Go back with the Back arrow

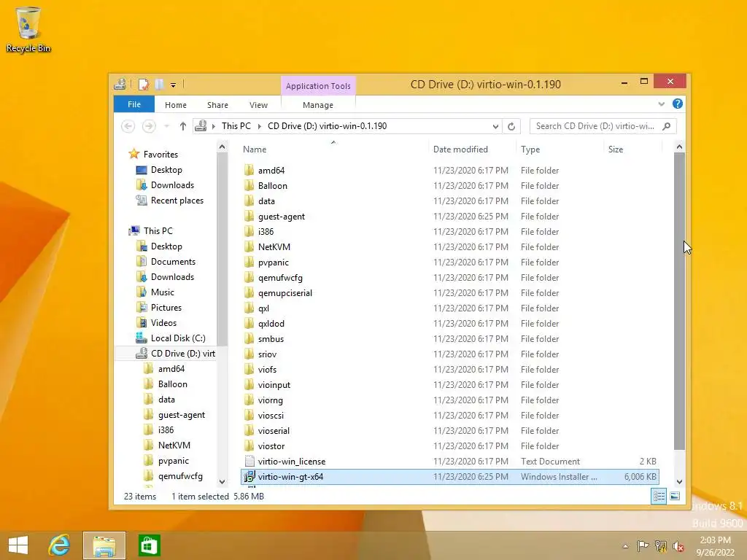128,126
